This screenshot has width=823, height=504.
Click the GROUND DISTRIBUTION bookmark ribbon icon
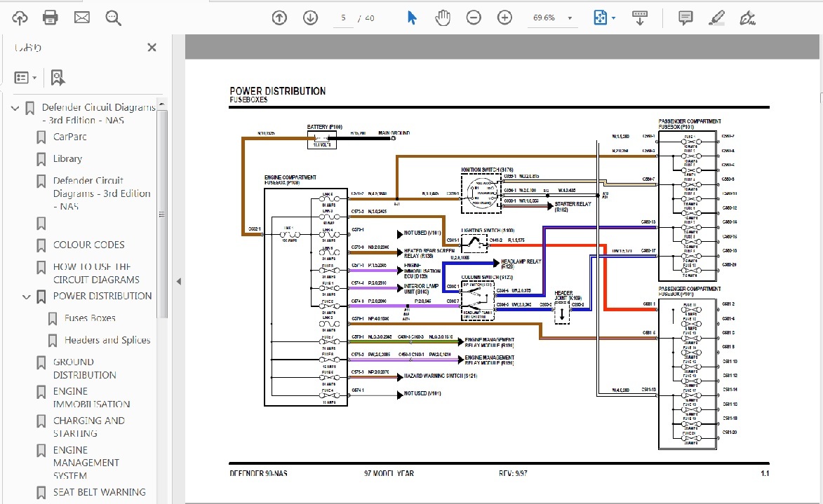pyautogui.click(x=41, y=363)
